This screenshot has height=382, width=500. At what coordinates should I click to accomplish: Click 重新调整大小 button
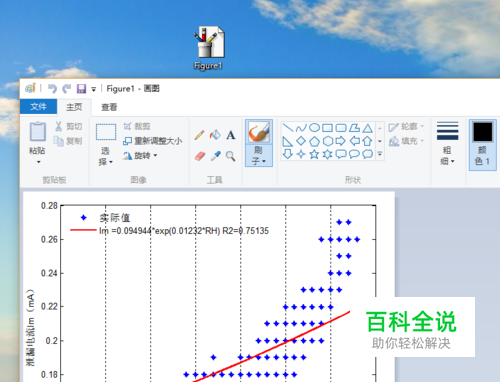[153, 141]
